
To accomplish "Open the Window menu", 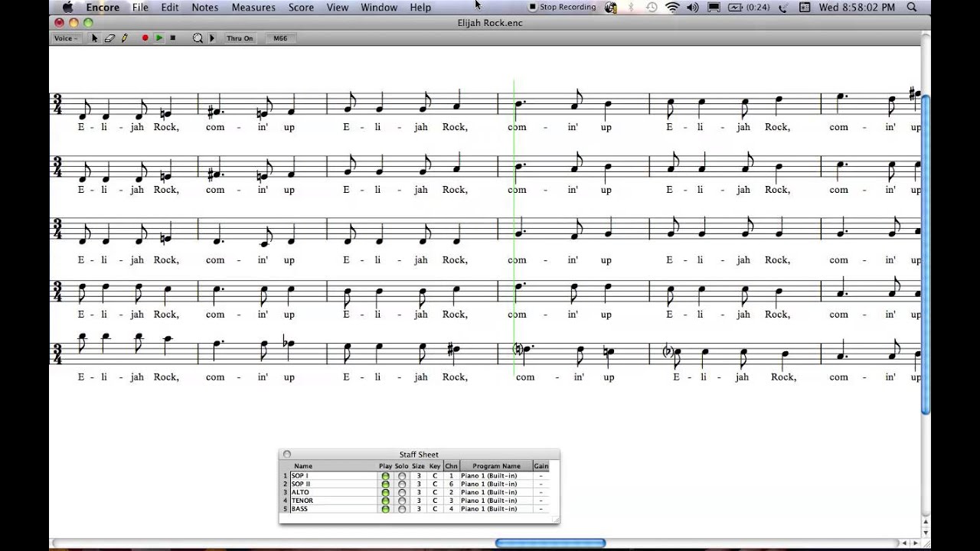I will pos(379,7).
